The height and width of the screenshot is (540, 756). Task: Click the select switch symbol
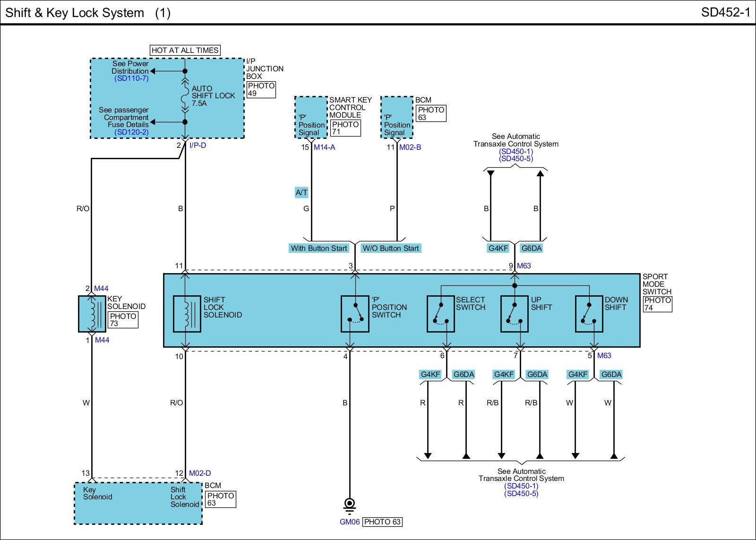(440, 314)
